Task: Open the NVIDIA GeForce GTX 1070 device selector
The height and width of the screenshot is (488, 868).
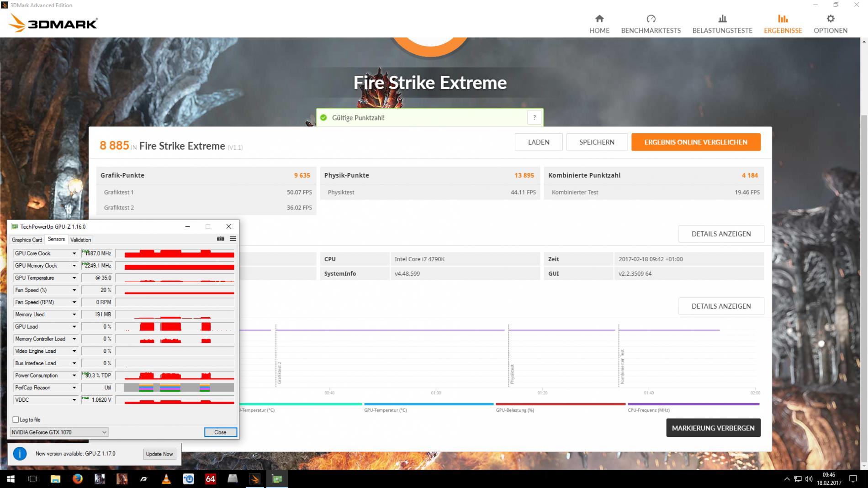Action: 59,432
